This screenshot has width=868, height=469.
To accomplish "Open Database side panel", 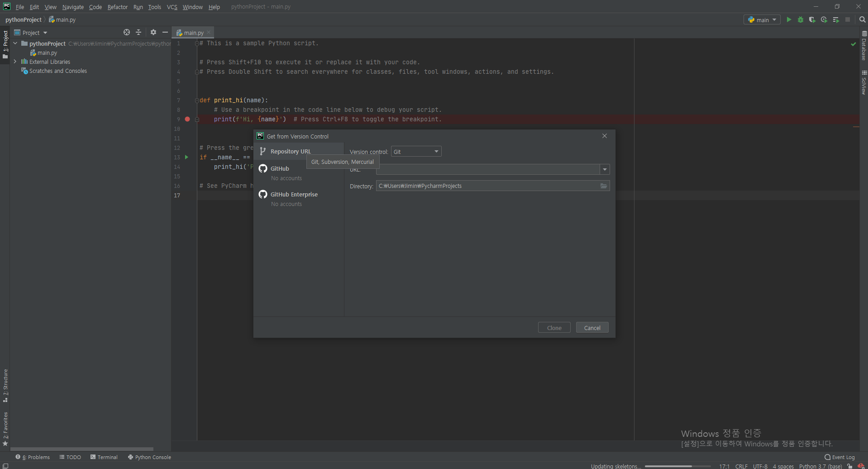I will point(864,46).
